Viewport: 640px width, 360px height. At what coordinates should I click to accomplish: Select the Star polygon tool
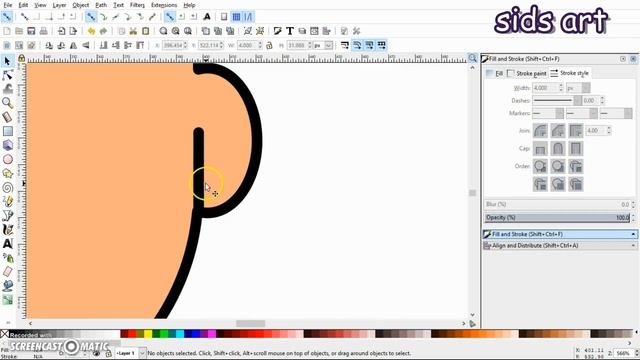[7, 173]
